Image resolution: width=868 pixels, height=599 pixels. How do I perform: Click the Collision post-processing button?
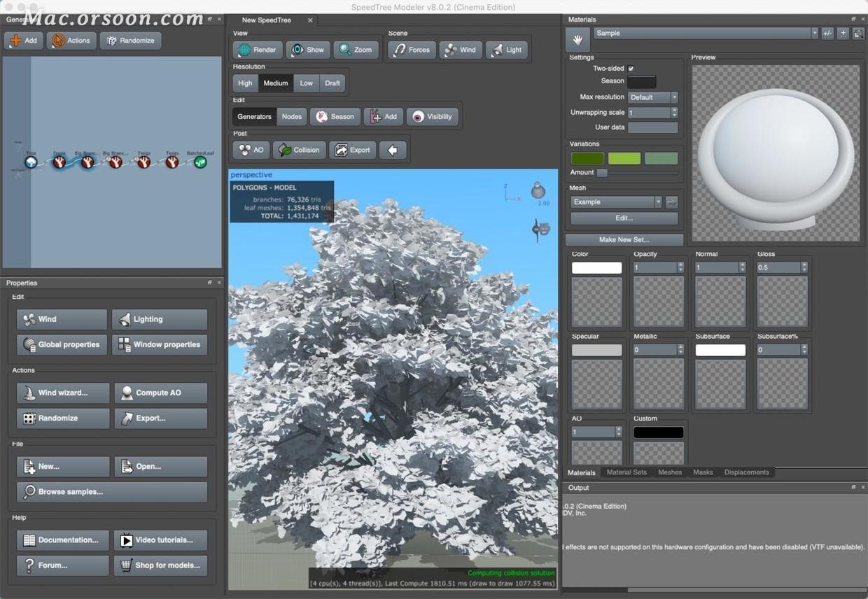(300, 150)
